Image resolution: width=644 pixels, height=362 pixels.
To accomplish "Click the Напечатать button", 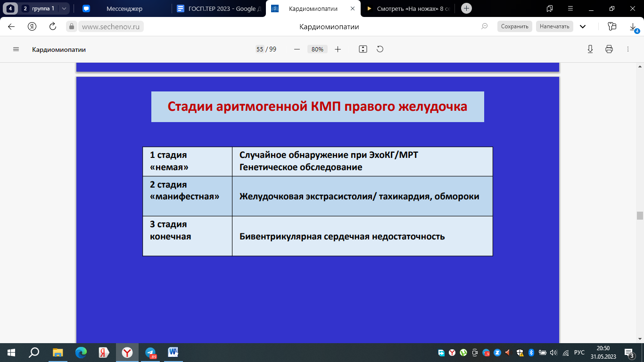I will 554,26.
